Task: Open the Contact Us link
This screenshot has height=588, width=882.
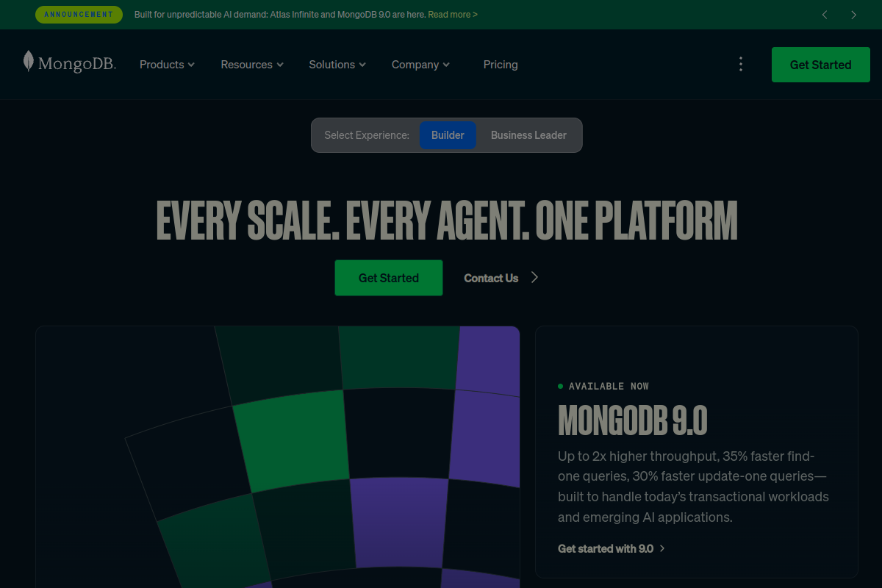Action: click(491, 278)
